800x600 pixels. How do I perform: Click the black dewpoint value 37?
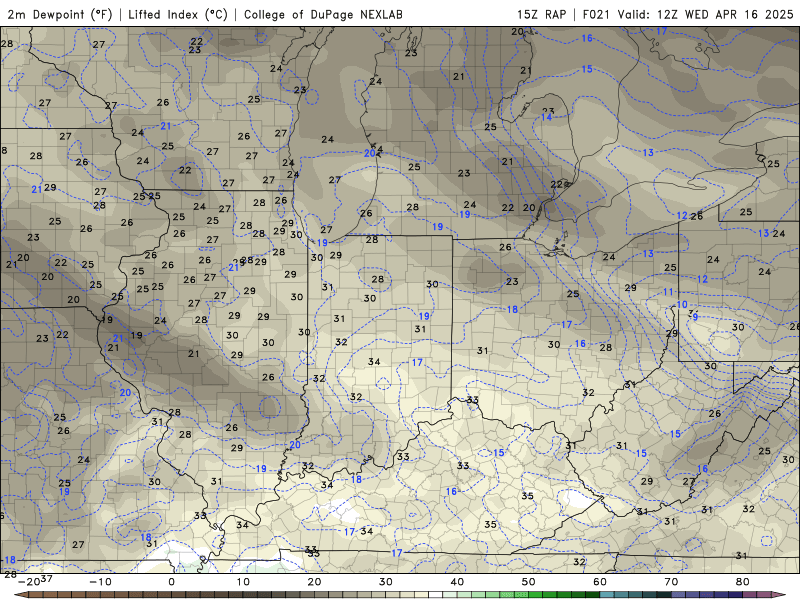(x=46, y=578)
